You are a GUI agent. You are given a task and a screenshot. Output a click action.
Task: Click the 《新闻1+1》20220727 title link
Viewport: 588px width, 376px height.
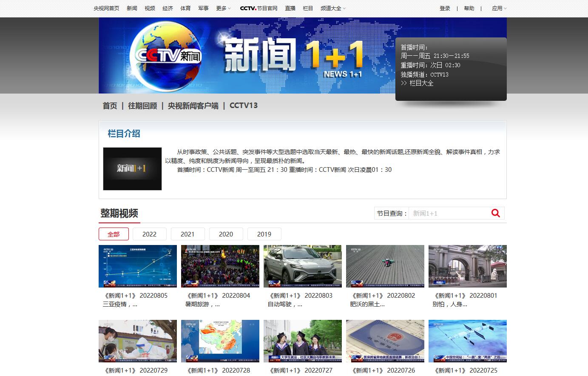click(300, 370)
